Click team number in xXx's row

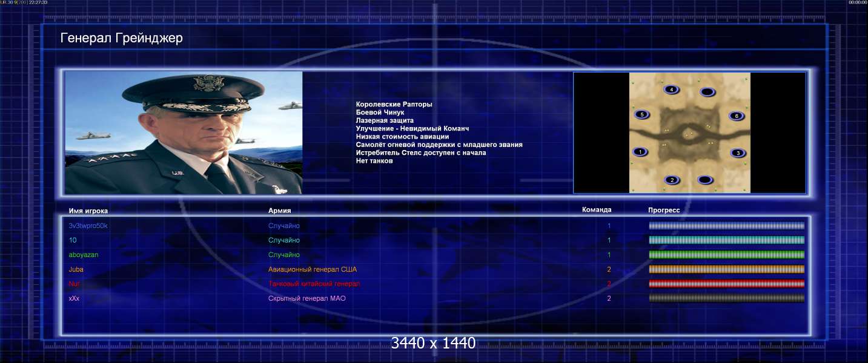click(x=609, y=298)
